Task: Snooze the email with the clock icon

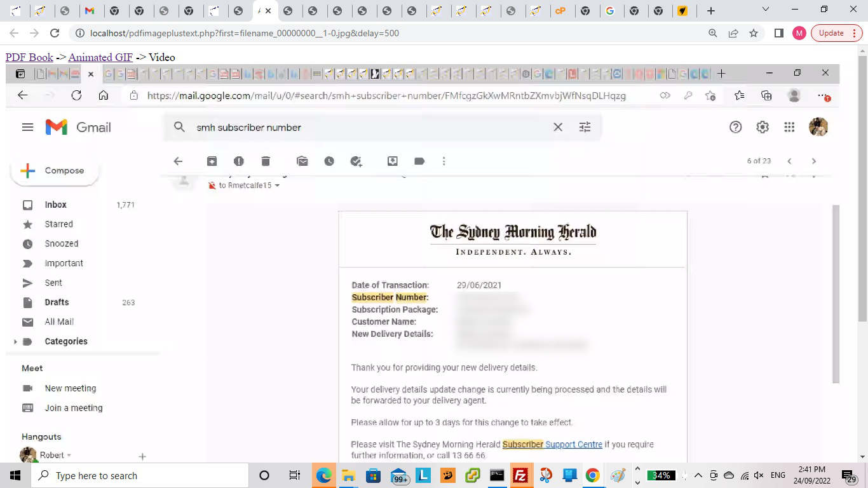Action: pos(329,161)
